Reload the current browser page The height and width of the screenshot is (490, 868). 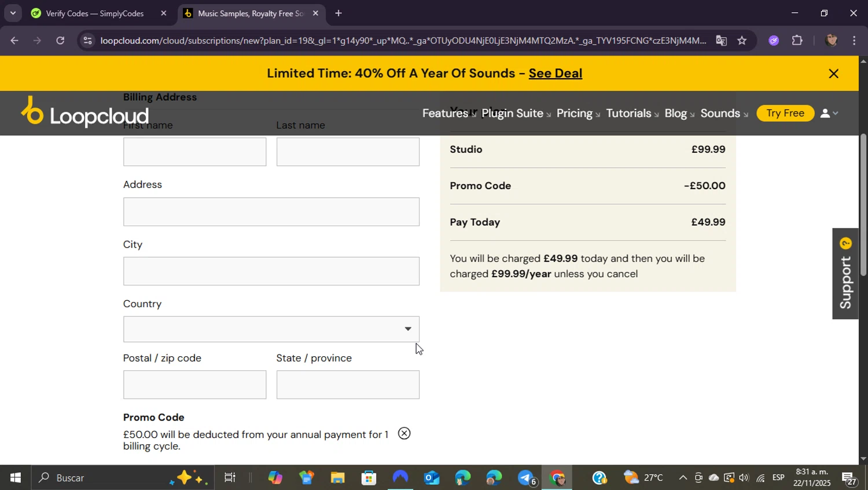(60, 40)
